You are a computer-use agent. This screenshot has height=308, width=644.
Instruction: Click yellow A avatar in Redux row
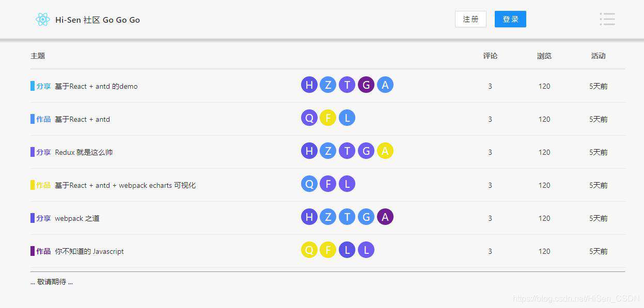(x=385, y=151)
